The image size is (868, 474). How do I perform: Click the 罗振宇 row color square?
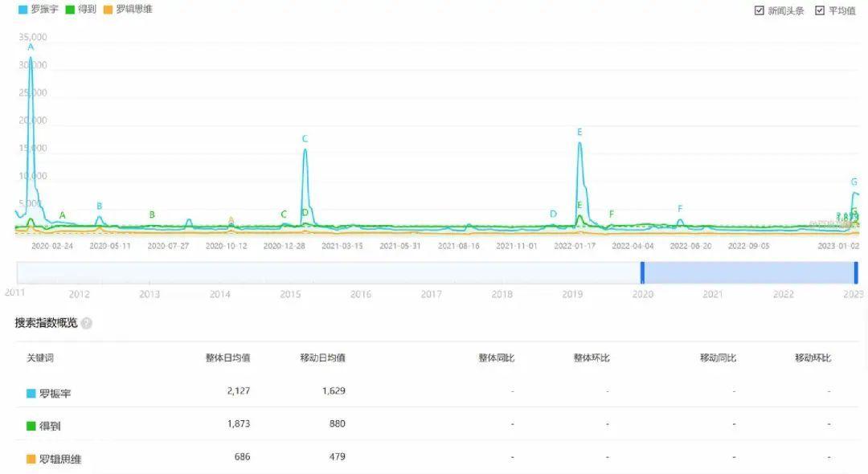pyautogui.click(x=31, y=393)
